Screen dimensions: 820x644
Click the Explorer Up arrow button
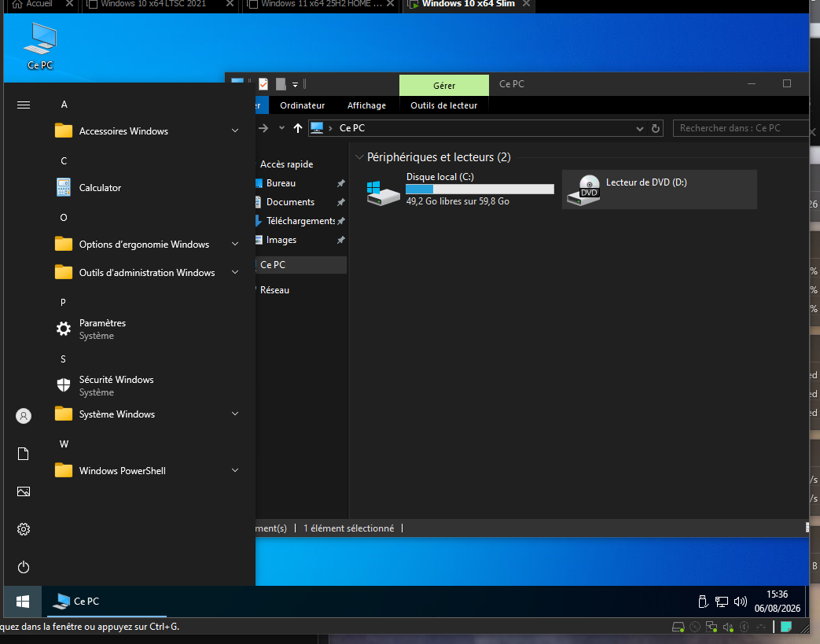[x=298, y=128]
